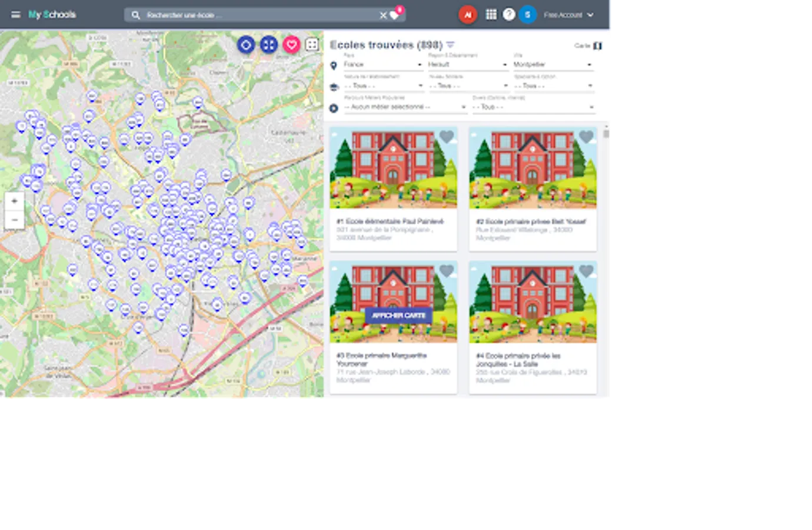The height and width of the screenshot is (530, 812).
Task: Click the fit-to-bounds map button
Action: [x=269, y=45]
